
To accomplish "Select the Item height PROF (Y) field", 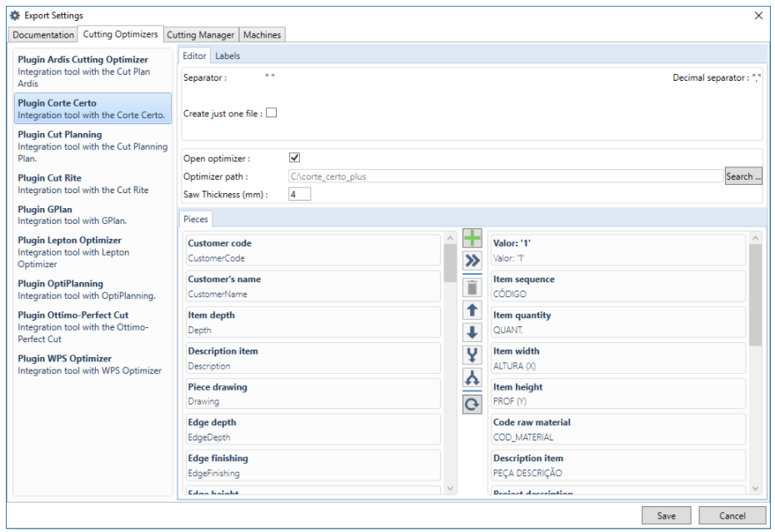I will point(618,394).
